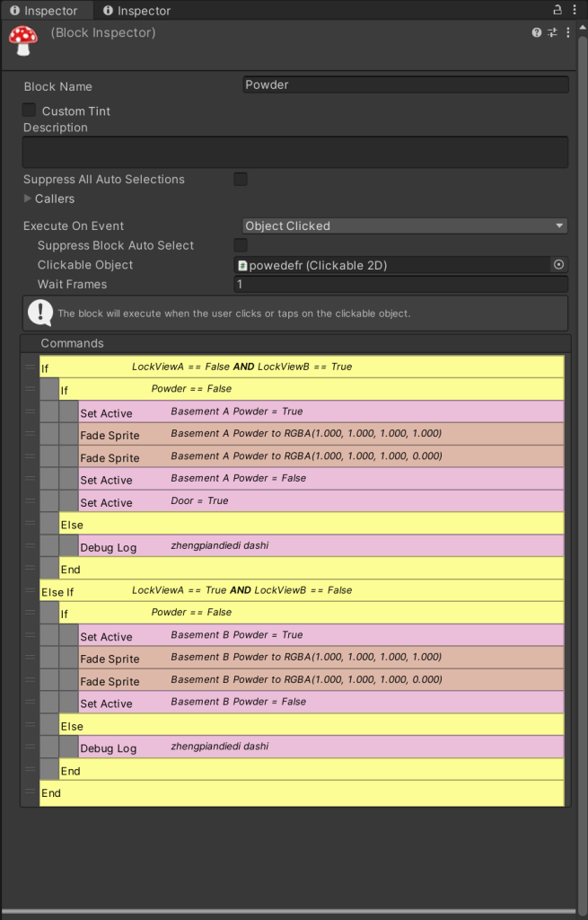Click the exclamation info bubble icon
588x920 pixels.
(x=40, y=313)
